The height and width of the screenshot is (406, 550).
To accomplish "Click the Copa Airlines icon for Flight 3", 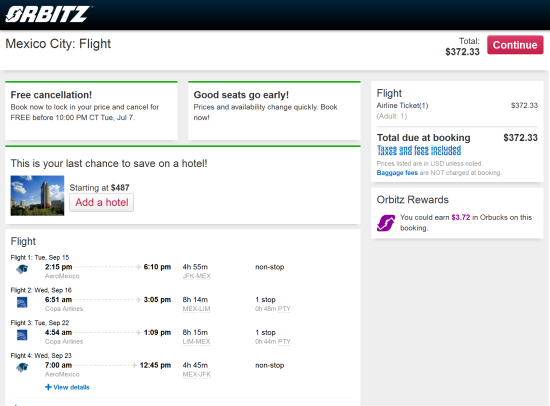I will click(22, 335).
